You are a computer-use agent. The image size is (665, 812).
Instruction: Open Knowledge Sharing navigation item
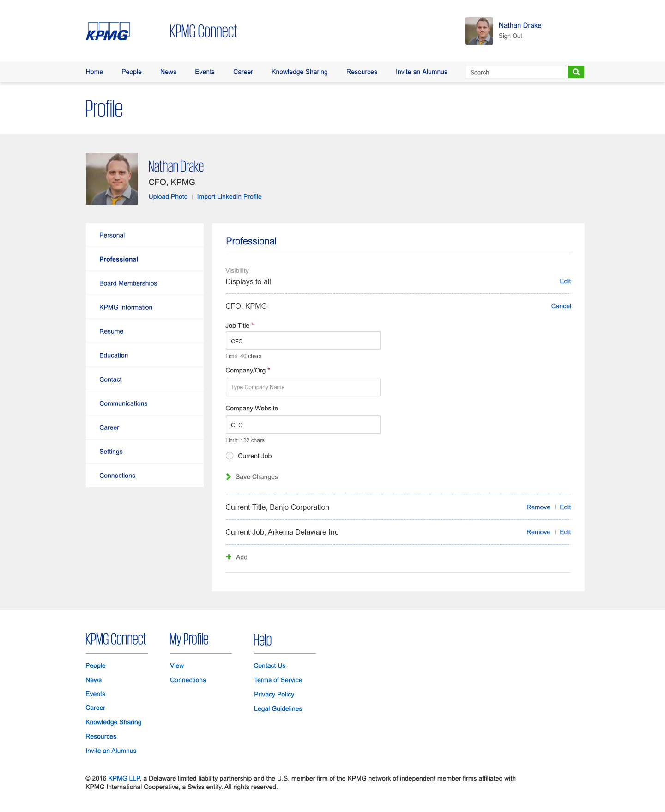click(x=300, y=72)
